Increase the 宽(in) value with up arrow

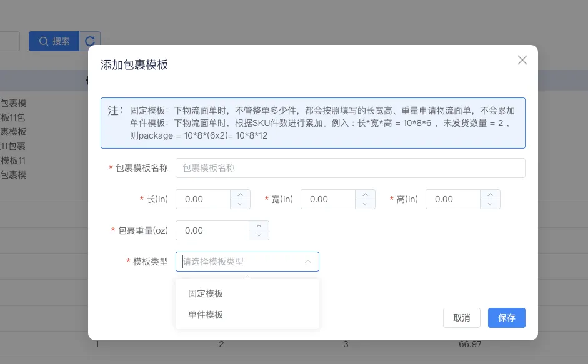[366, 194]
